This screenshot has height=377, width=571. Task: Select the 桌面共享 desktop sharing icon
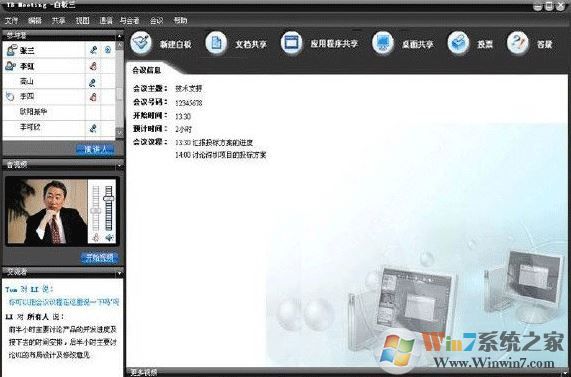[383, 43]
